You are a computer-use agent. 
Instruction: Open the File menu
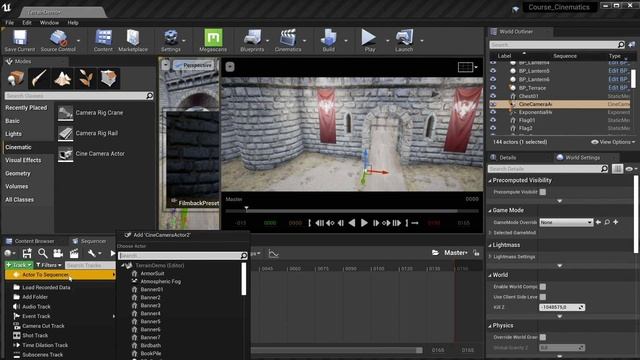pos(10,23)
